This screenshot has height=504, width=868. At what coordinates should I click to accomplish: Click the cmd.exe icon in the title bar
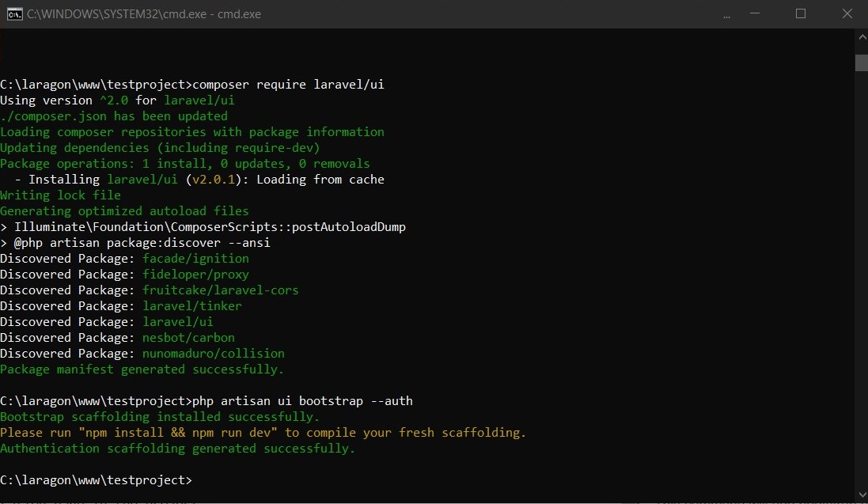tap(14, 14)
